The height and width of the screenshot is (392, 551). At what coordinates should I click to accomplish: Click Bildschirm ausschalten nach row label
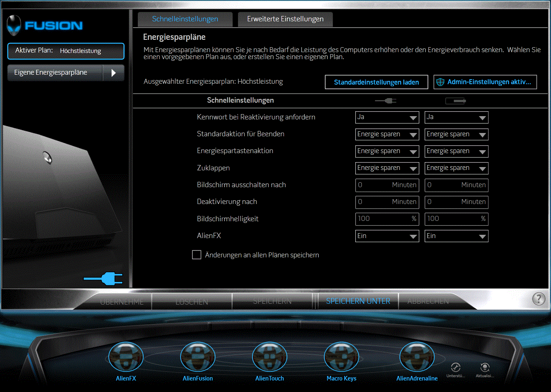click(x=241, y=185)
